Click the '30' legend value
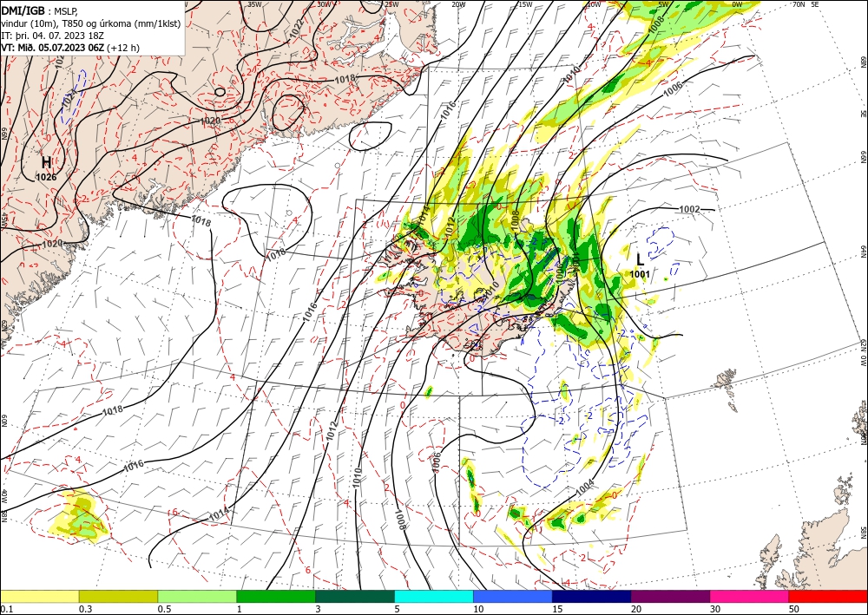Screen dimensions: 868x615 click(715, 609)
